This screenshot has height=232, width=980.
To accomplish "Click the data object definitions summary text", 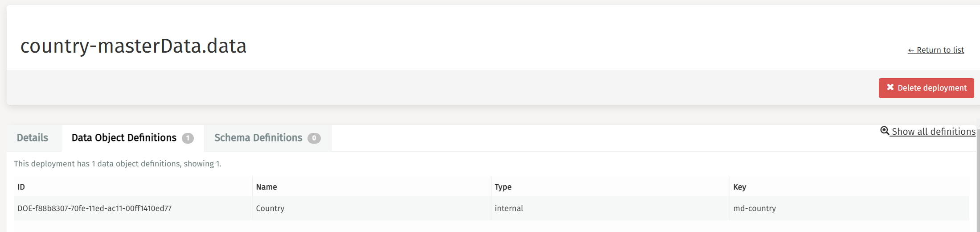I will (x=118, y=164).
